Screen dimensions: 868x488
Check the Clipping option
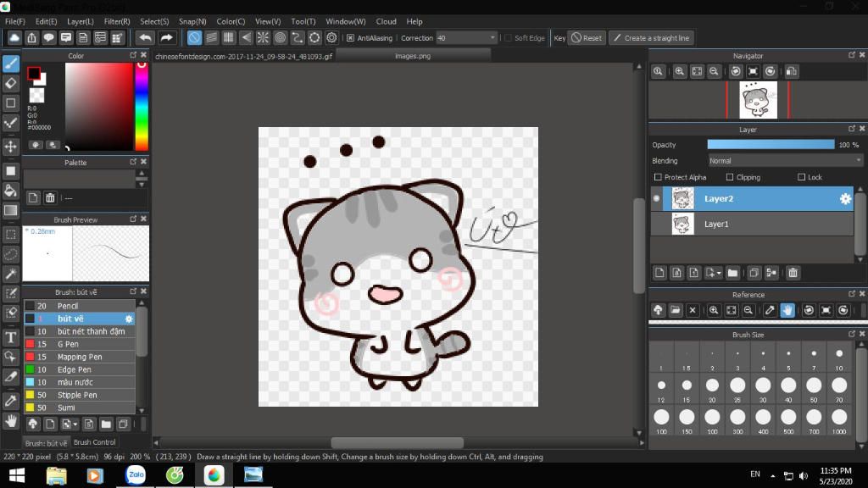coord(730,177)
